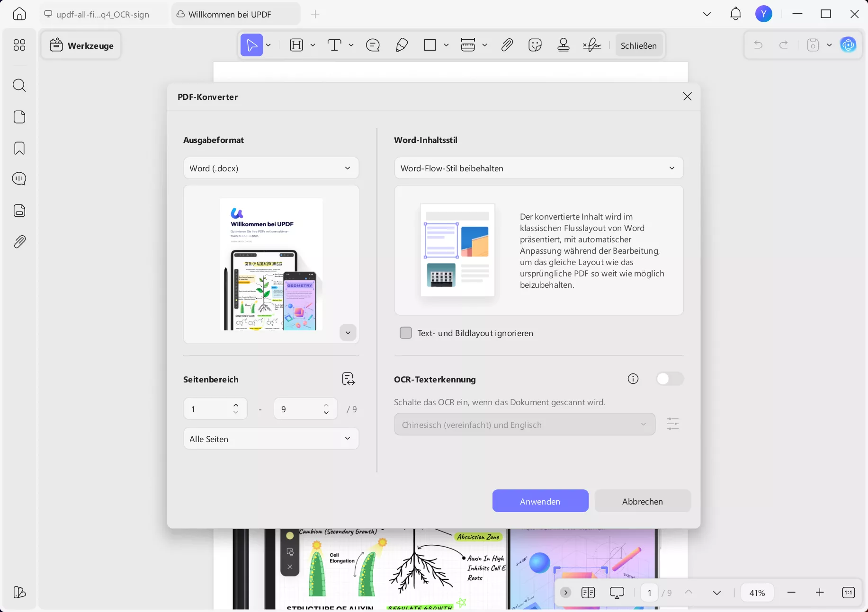Screen dimensions: 868x612
Task: Open the Alle Seiten dropdown
Action: pyautogui.click(x=271, y=439)
